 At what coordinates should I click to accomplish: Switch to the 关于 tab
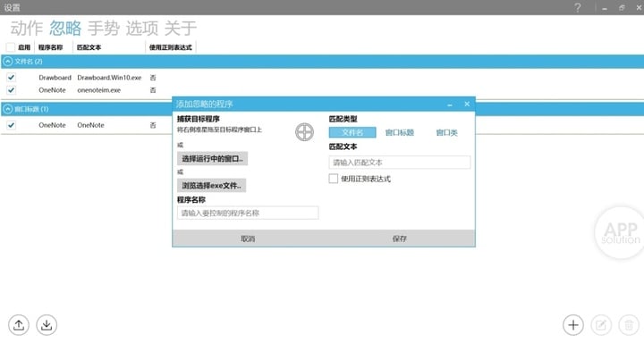click(x=181, y=28)
